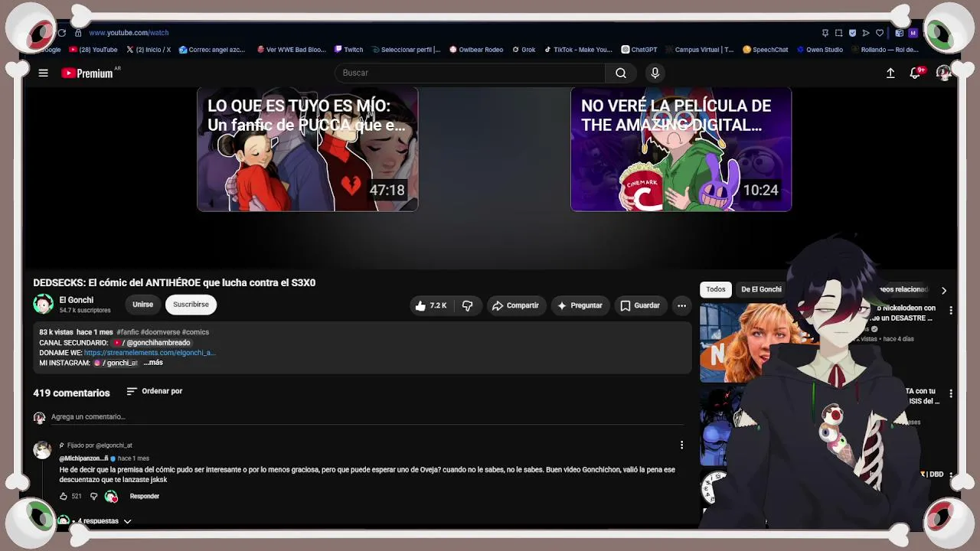Click the browser pin icon
Screen dimensions: 980x551
click(x=825, y=33)
